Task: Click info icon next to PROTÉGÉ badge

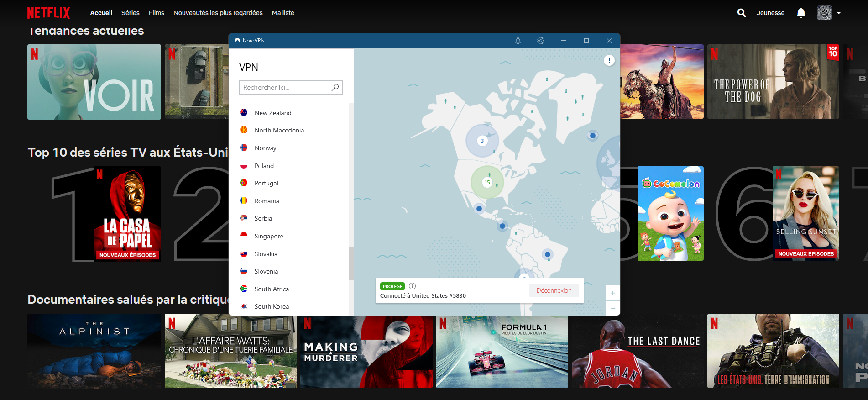Action: 413,286
